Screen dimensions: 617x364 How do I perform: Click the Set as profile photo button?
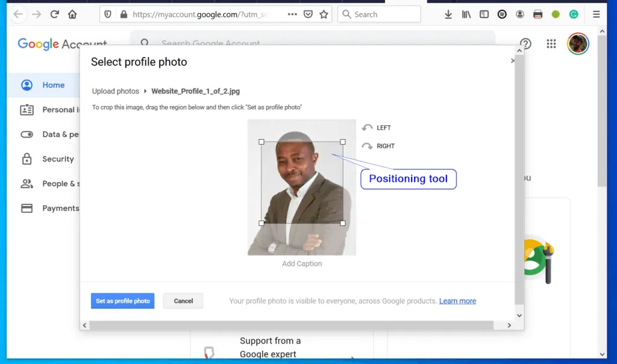[x=122, y=301]
